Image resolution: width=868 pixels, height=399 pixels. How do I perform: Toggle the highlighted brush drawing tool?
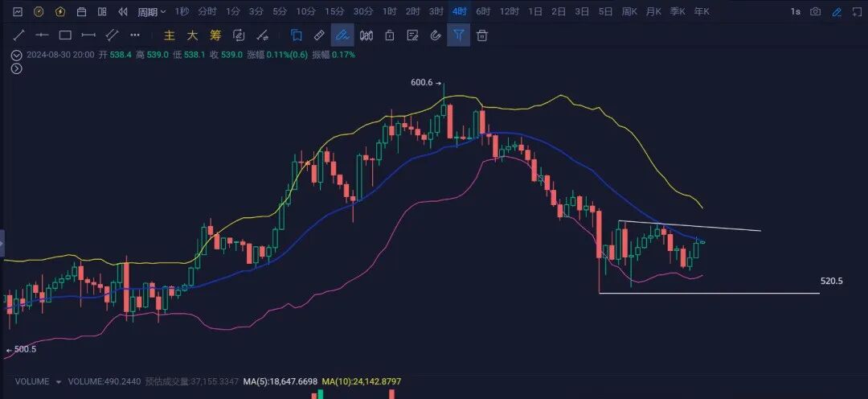click(x=342, y=35)
